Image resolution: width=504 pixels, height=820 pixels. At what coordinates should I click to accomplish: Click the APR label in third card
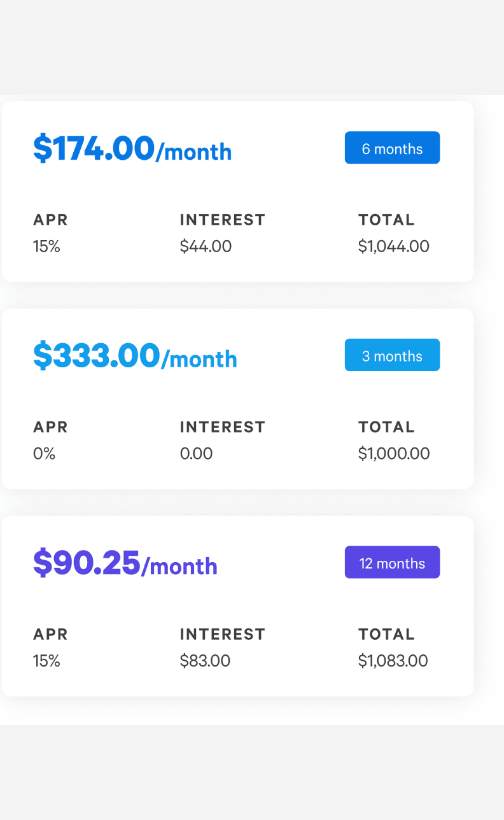pos(50,634)
